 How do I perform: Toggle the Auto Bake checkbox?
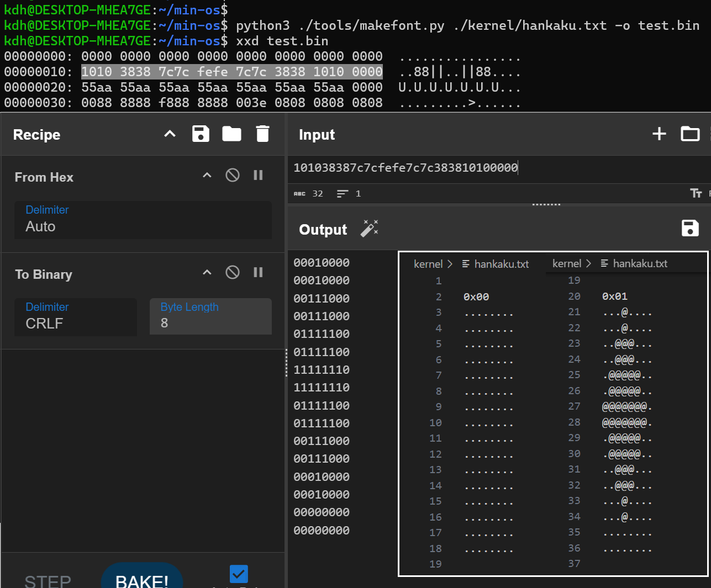pyautogui.click(x=239, y=574)
